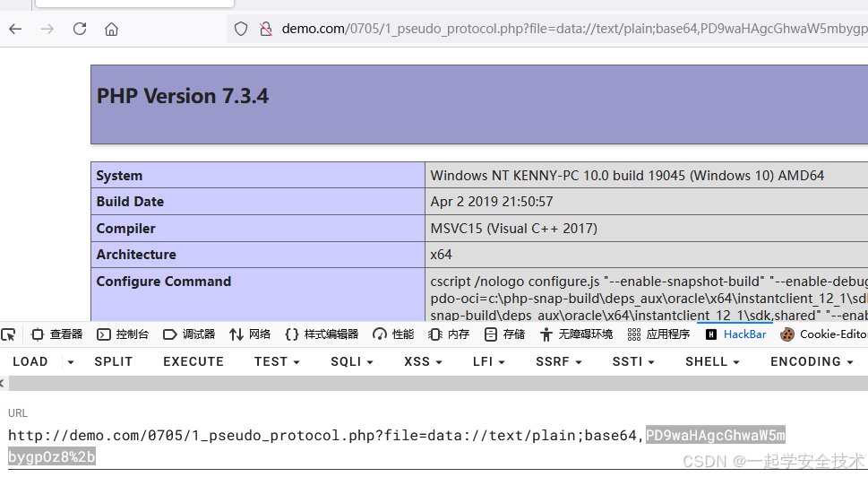Viewport: 868px width, 477px height.
Task: Activate the element picker tool
Action: click(x=8, y=334)
